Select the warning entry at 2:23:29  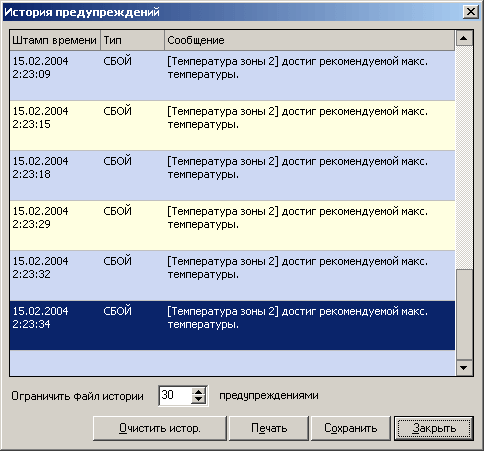(x=232, y=225)
